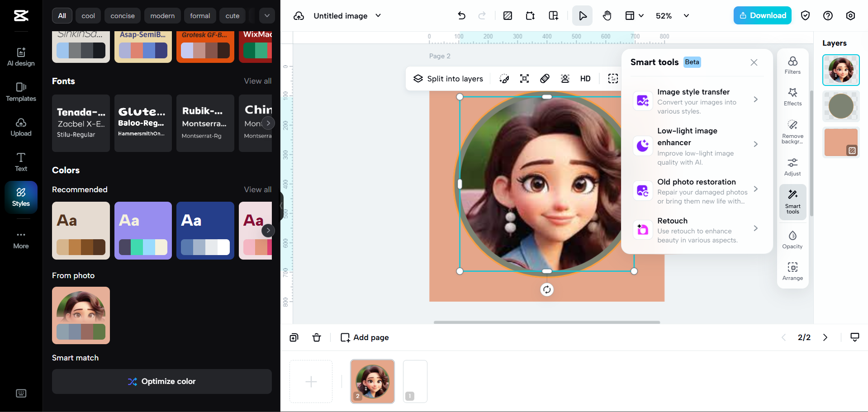Open the Effects panel
Viewport: 868px width, 412px height.
792,97
